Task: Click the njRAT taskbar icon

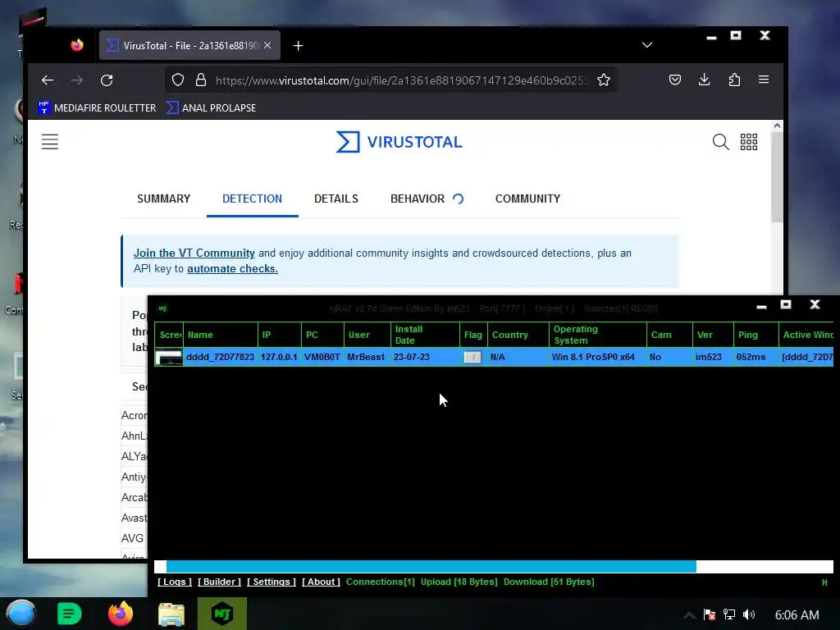Action: [x=222, y=614]
